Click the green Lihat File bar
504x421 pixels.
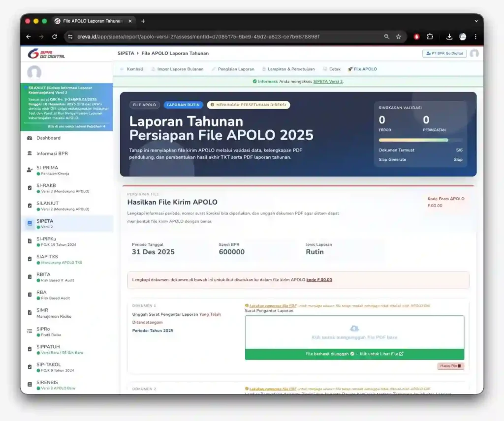[x=354, y=354]
